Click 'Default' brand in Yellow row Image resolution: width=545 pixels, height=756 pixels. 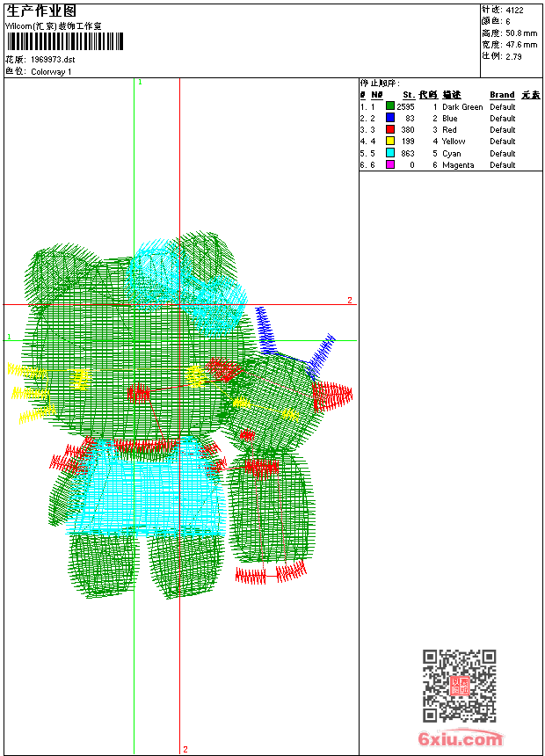(x=502, y=142)
